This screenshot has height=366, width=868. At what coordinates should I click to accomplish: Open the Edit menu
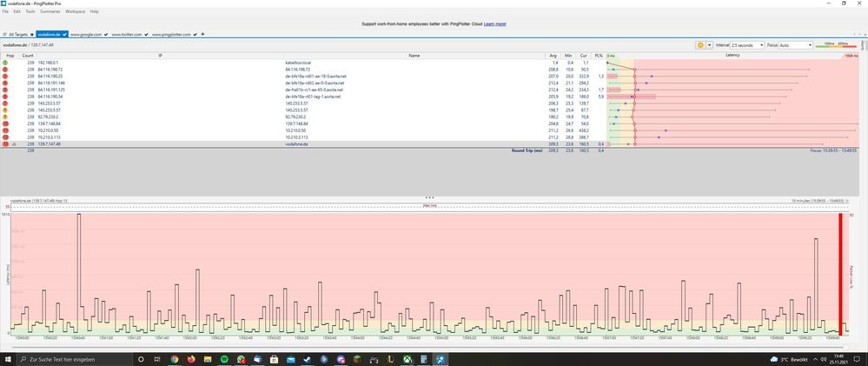click(17, 11)
